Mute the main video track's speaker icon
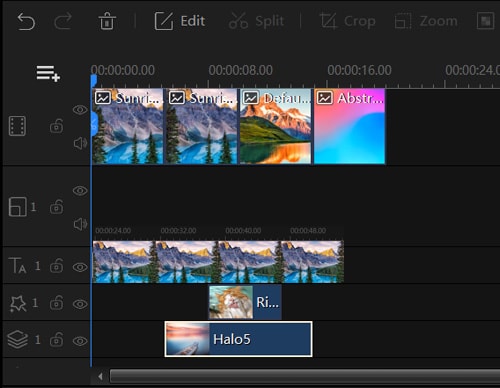This screenshot has height=388, width=500. [80, 143]
